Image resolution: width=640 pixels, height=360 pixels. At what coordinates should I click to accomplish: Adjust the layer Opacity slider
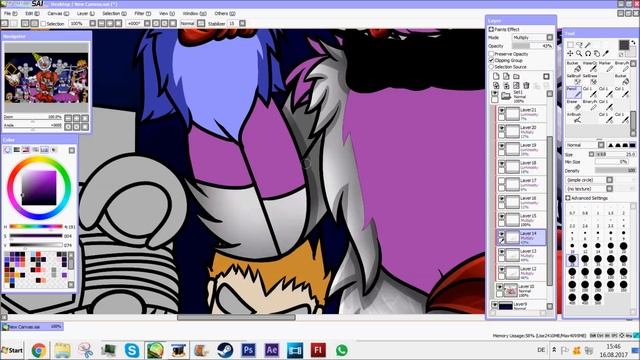533,46
